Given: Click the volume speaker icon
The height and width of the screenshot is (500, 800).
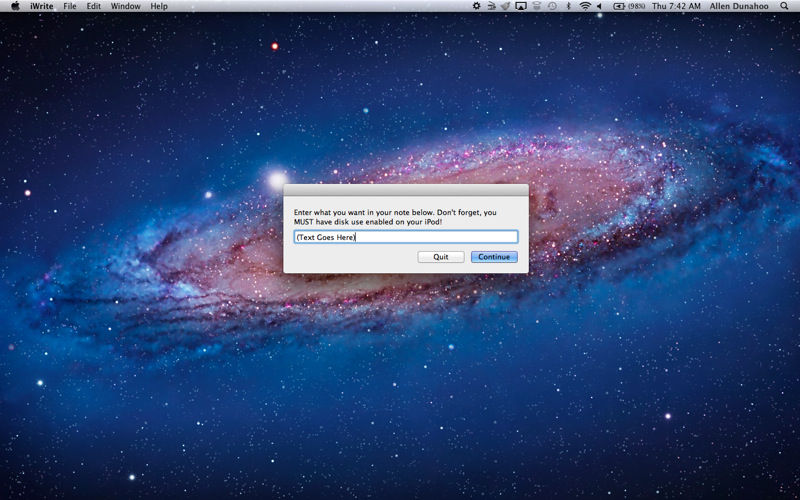Looking at the screenshot, I should [x=599, y=6].
